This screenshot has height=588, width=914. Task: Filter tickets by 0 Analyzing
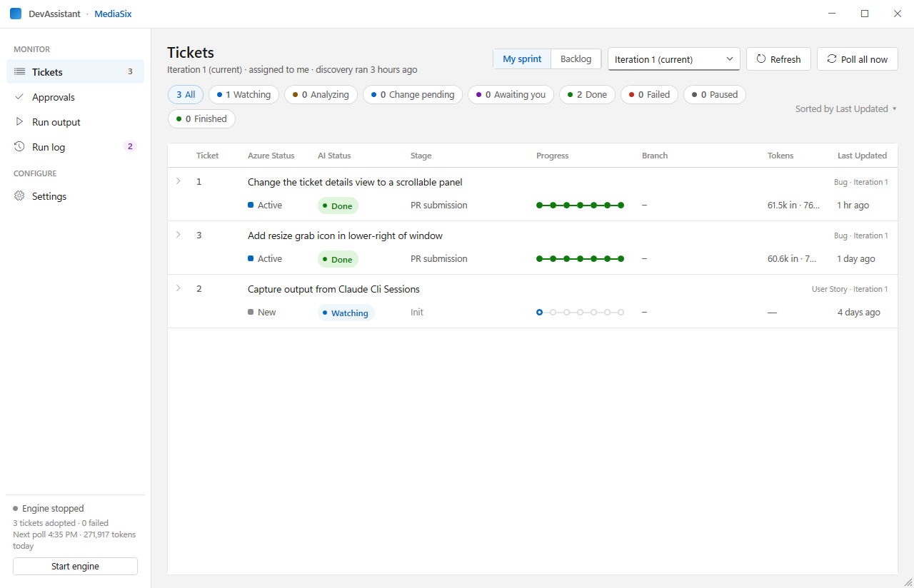[x=321, y=95]
